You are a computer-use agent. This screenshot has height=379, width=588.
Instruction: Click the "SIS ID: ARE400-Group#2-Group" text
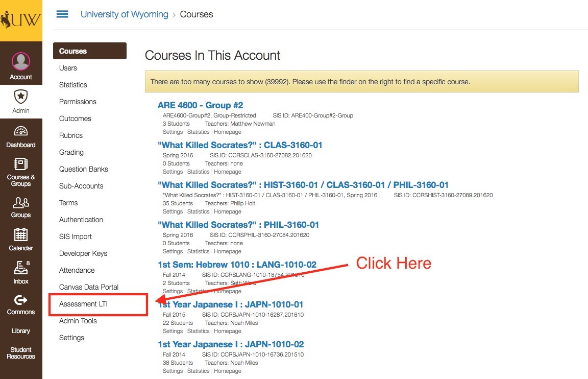[313, 115]
